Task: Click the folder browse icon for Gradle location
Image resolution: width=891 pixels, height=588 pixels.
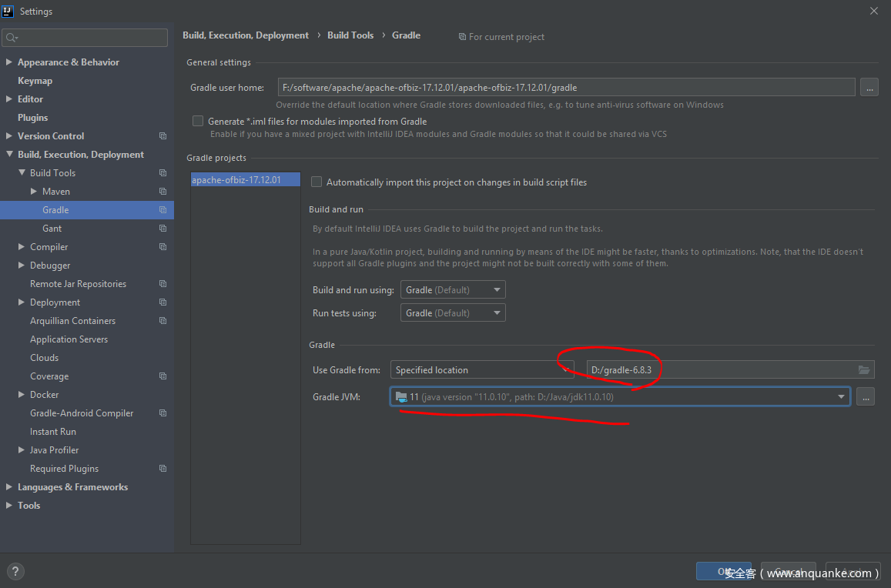Action: pyautogui.click(x=864, y=370)
